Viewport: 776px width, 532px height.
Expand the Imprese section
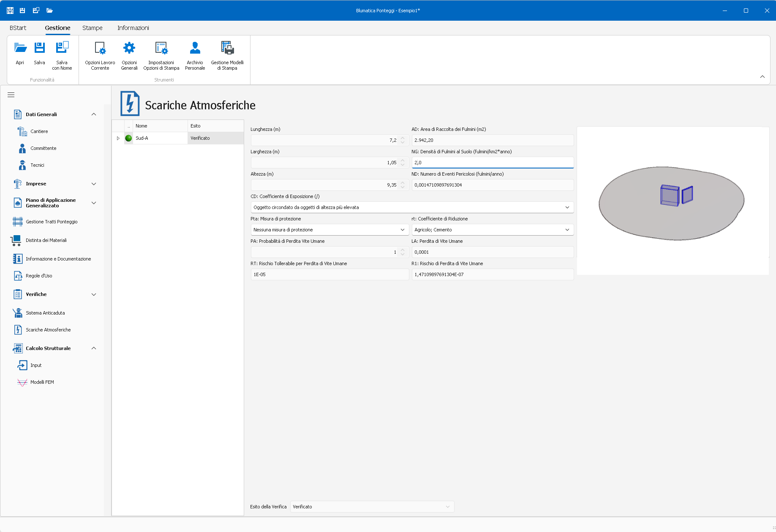click(x=94, y=184)
